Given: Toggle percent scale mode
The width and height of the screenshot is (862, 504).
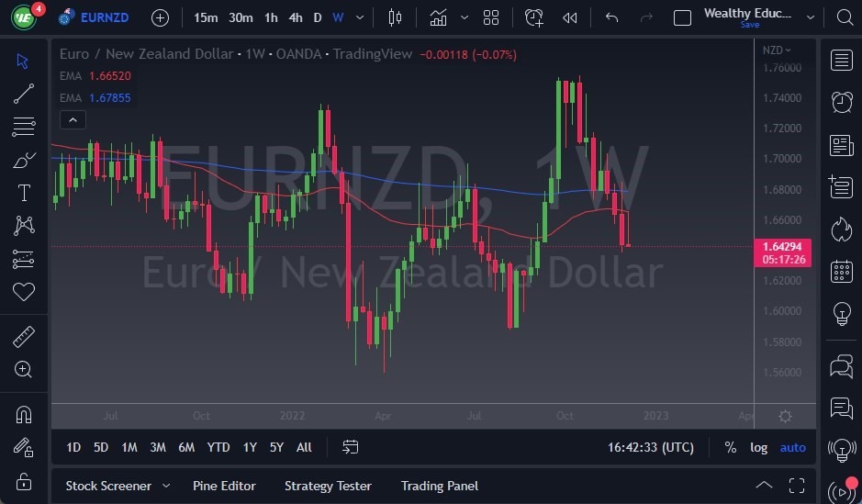Looking at the screenshot, I should (730, 447).
